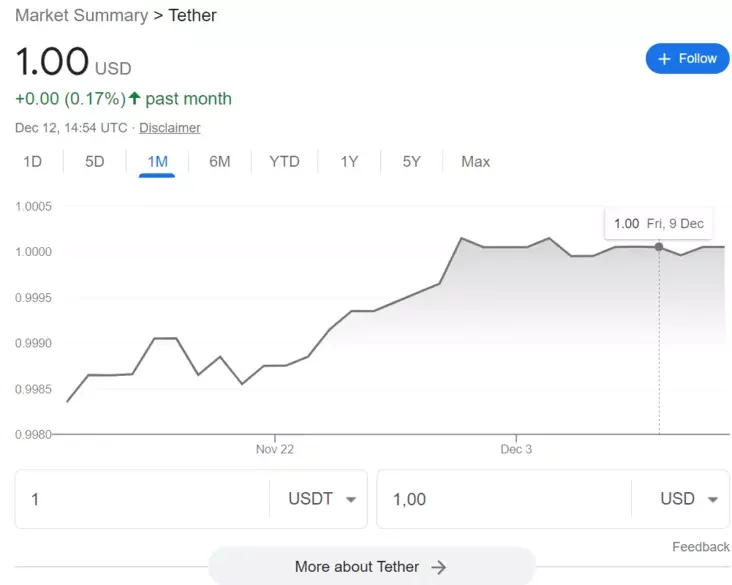
Task: Select the 1D time range tab
Action: click(32, 161)
